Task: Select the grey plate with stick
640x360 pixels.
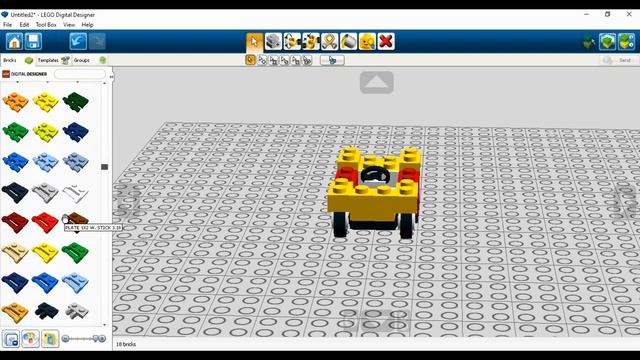Action: pos(45,192)
